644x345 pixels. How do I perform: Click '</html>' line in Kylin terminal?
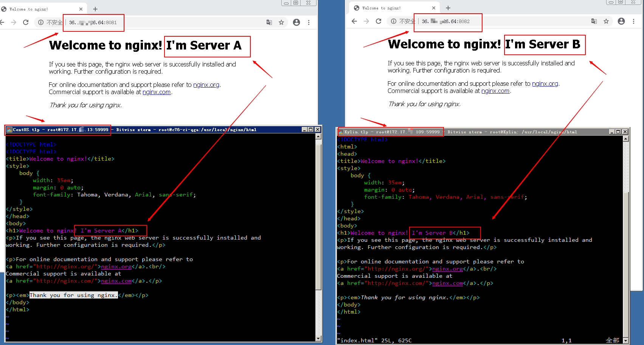(349, 312)
